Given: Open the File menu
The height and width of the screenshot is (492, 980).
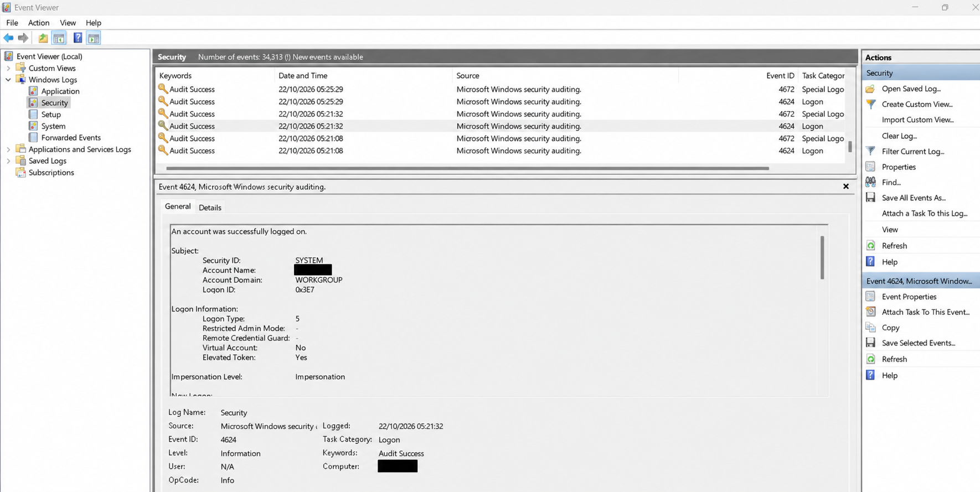Looking at the screenshot, I should coord(12,23).
